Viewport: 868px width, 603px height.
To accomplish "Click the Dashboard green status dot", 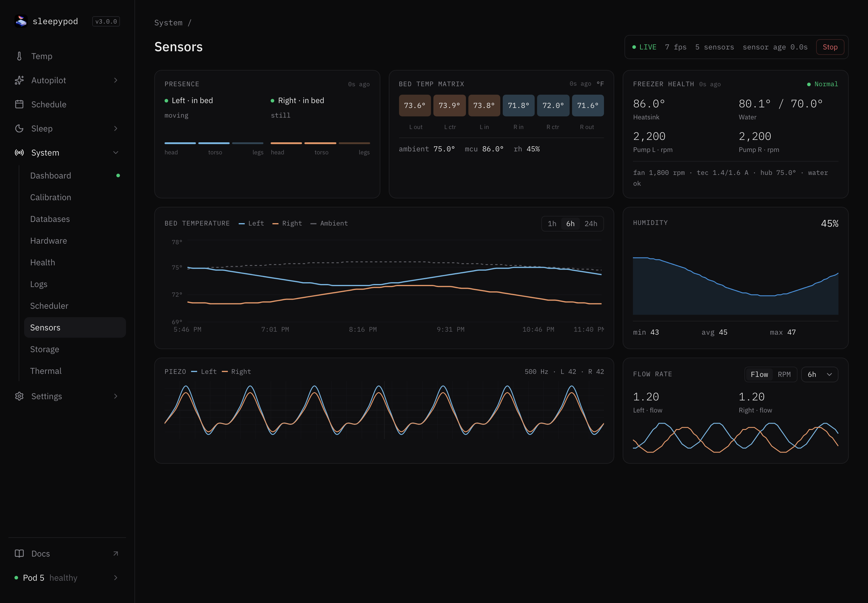I will (118, 175).
